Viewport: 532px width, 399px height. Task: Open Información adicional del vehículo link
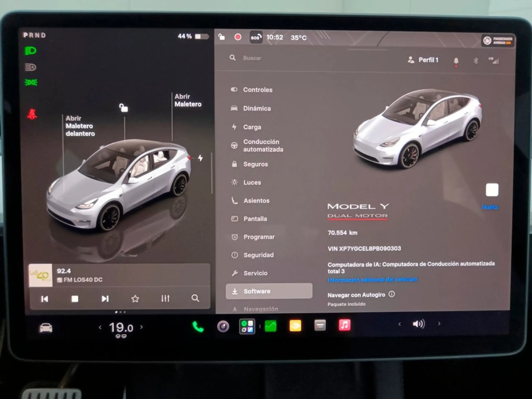372,280
